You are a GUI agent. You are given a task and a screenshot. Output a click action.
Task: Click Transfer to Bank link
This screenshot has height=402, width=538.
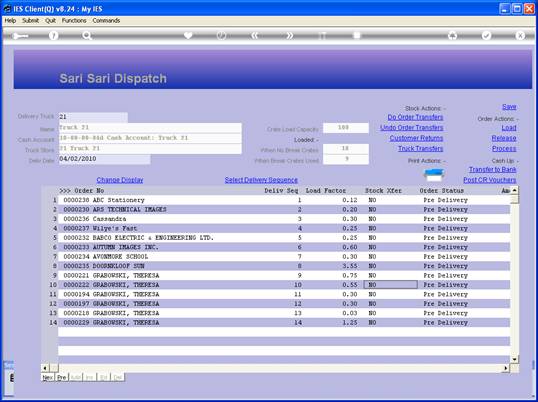(x=492, y=169)
